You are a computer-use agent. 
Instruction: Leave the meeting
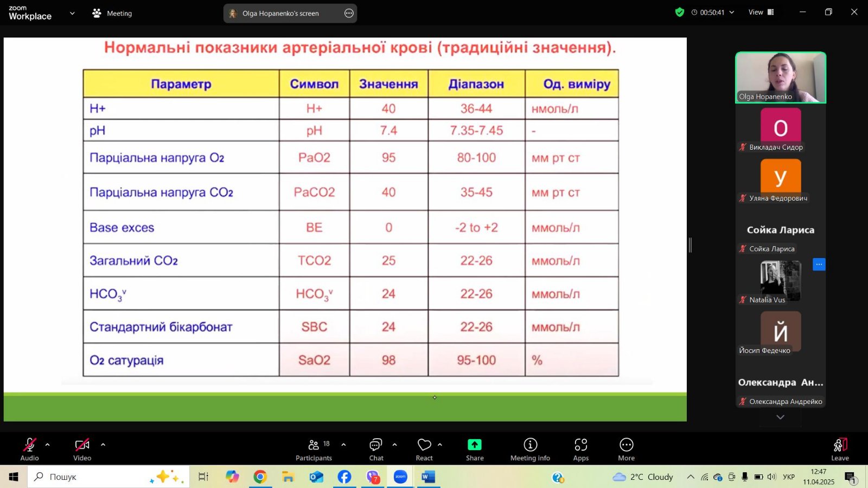pos(840,449)
